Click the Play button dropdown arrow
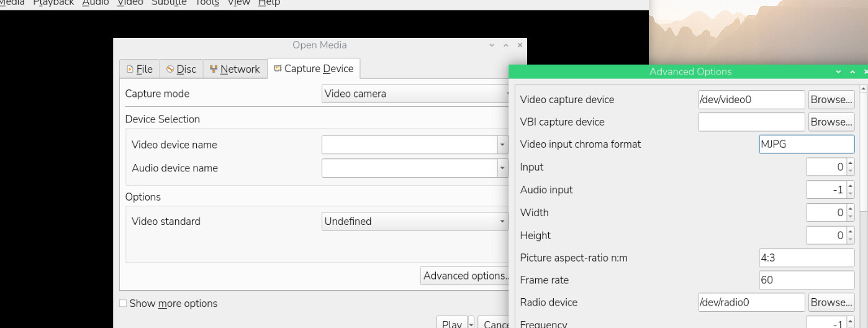868x328 pixels. pyautogui.click(x=471, y=324)
